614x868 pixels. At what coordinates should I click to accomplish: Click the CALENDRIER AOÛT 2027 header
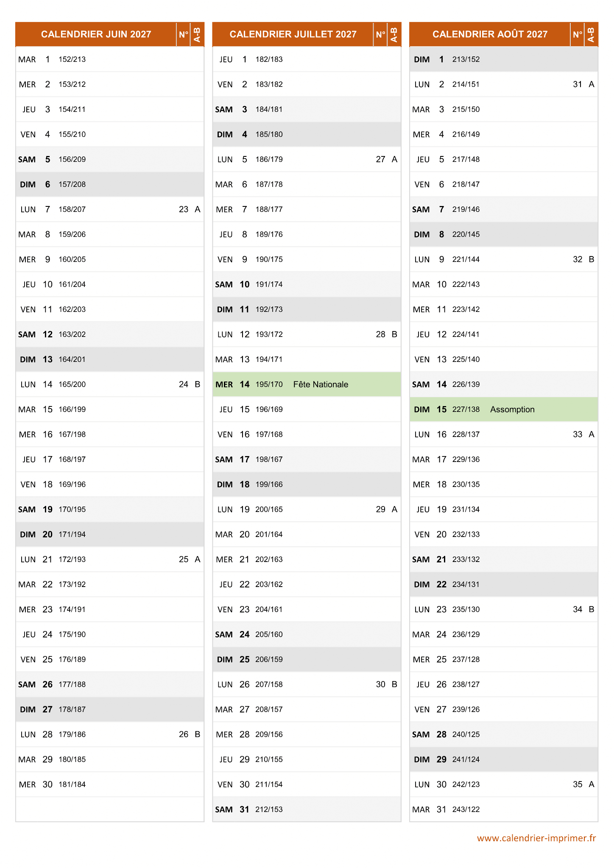pyautogui.click(x=490, y=34)
